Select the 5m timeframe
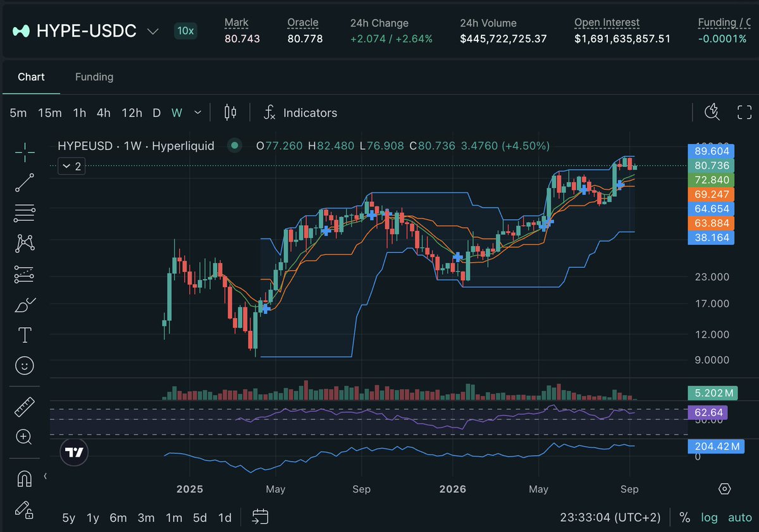 click(x=18, y=113)
